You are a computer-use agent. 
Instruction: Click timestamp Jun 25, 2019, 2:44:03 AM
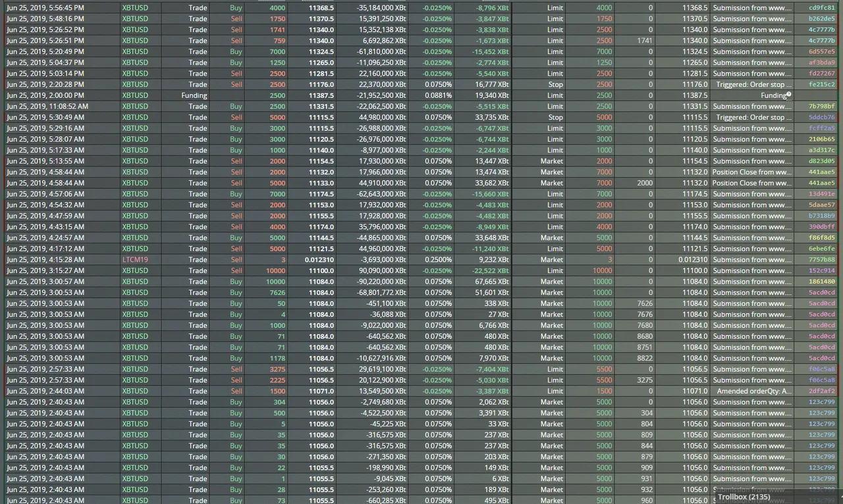45,391
